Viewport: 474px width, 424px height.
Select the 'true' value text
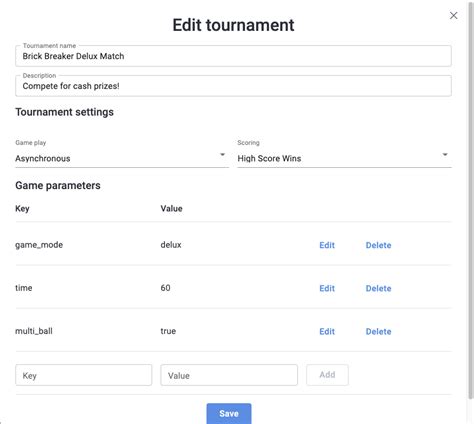[x=168, y=331]
